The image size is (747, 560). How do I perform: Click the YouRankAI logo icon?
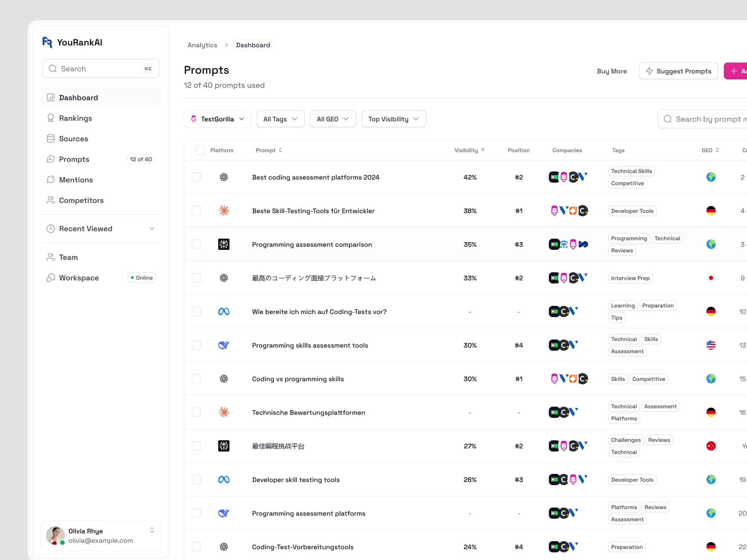tap(47, 42)
